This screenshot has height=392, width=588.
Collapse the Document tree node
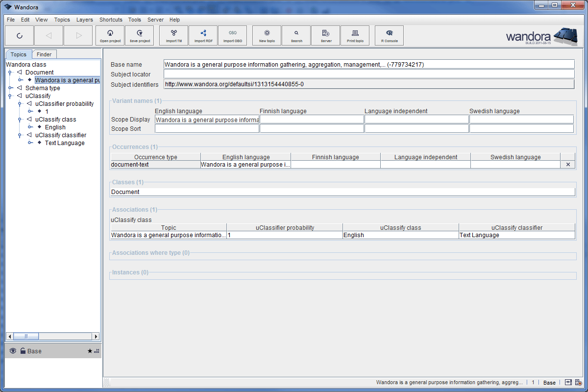pos(10,73)
